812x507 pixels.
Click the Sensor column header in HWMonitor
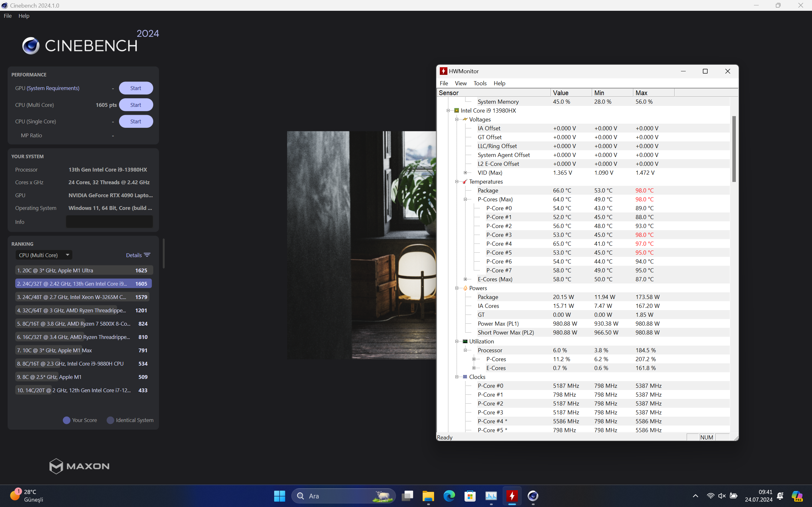(x=493, y=93)
